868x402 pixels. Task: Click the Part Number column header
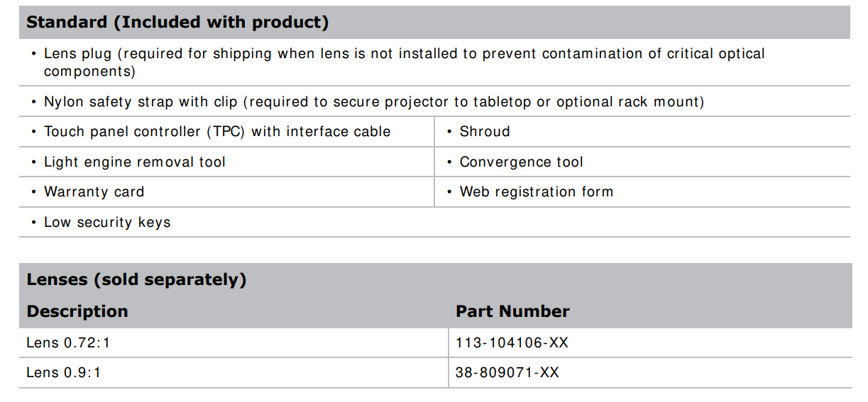point(512,311)
